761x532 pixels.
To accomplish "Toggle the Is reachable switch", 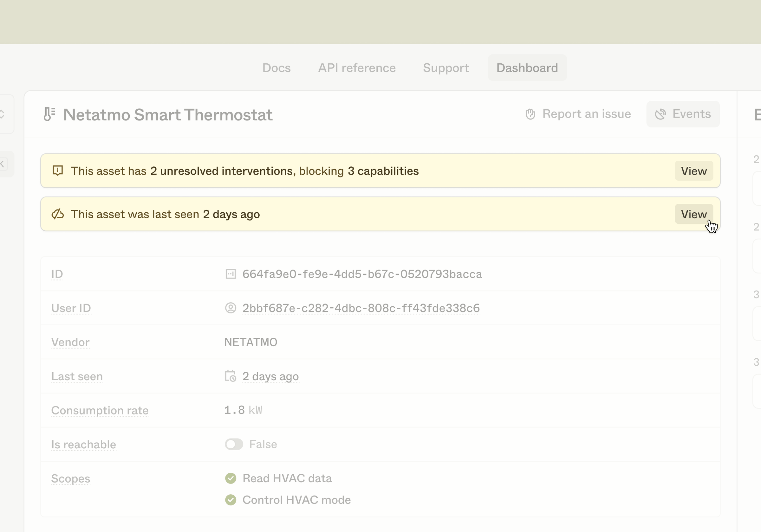I will click(x=234, y=444).
